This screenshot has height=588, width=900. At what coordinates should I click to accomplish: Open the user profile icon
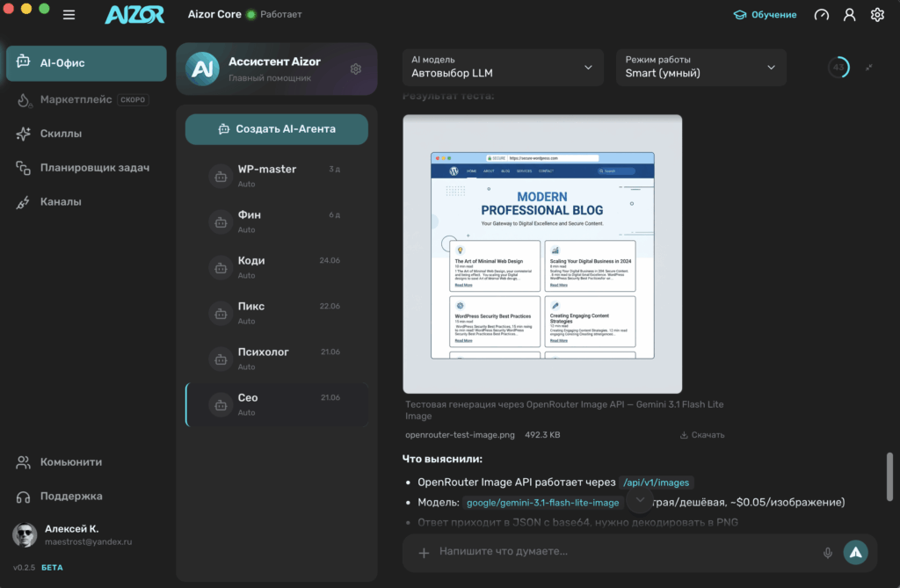pos(850,15)
